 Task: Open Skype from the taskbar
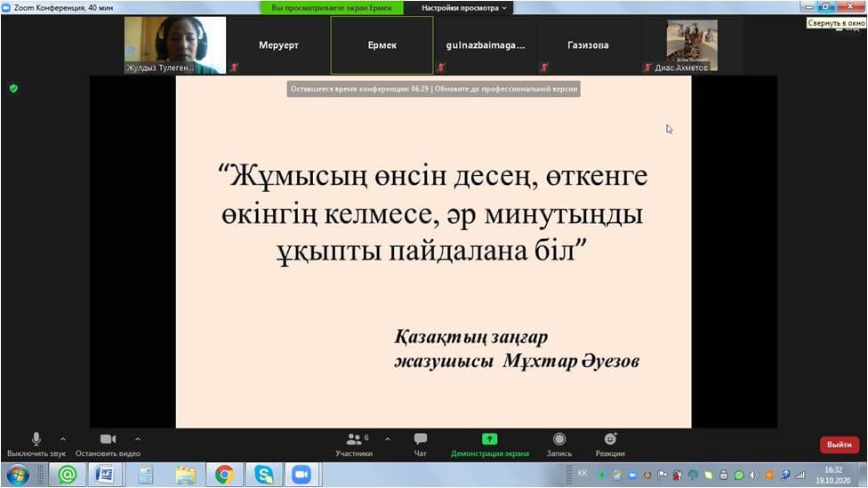(x=263, y=475)
